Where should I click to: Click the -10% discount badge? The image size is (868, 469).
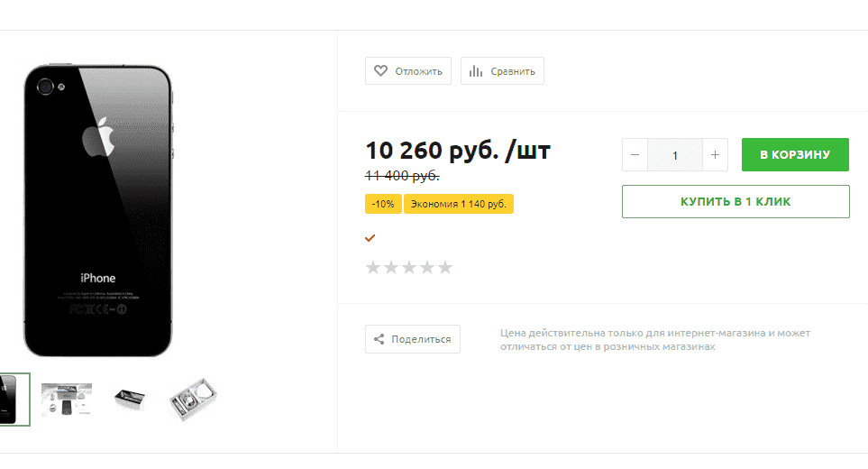tap(383, 204)
